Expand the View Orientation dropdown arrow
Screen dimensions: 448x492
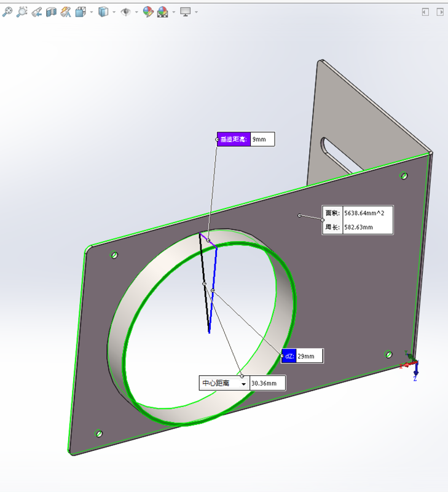pos(92,12)
